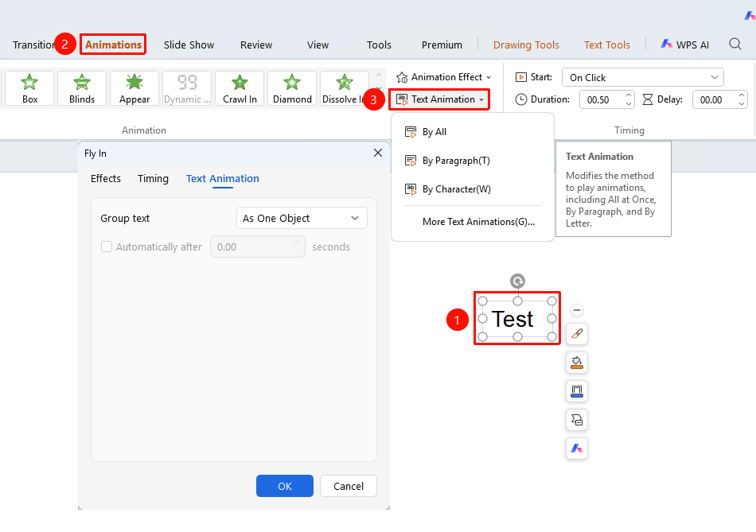The image size is (756, 532).
Task: Increase the Duration value with up arrow
Action: point(628,95)
